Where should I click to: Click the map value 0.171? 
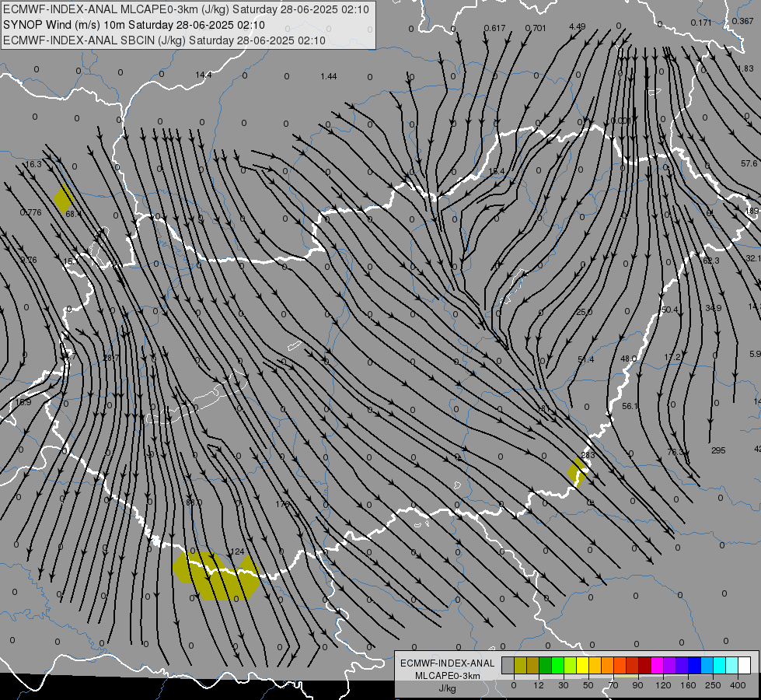tap(701, 23)
